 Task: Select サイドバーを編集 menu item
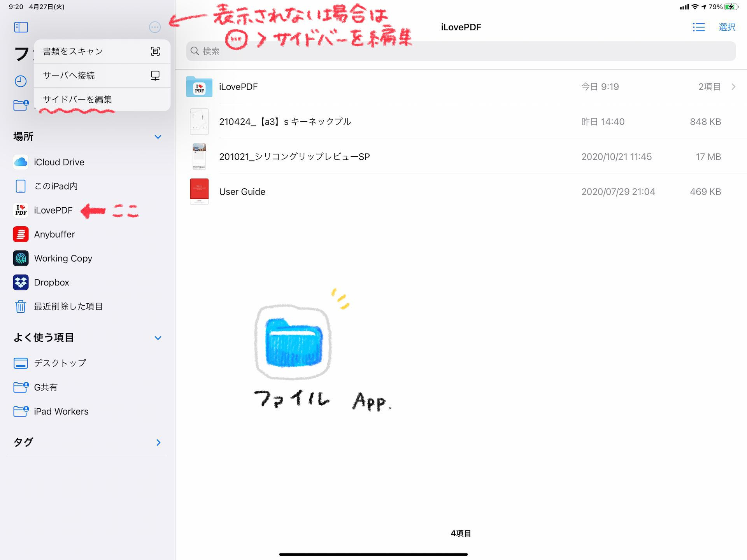pos(102,100)
